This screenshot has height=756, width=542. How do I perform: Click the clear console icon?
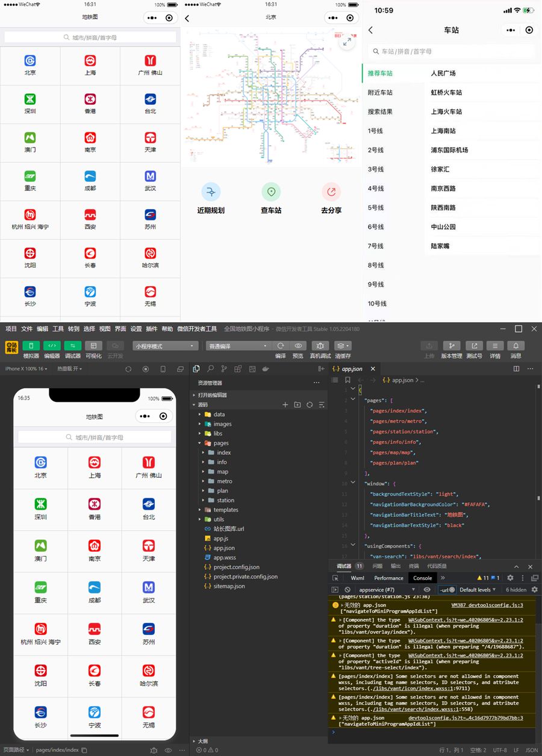click(347, 590)
